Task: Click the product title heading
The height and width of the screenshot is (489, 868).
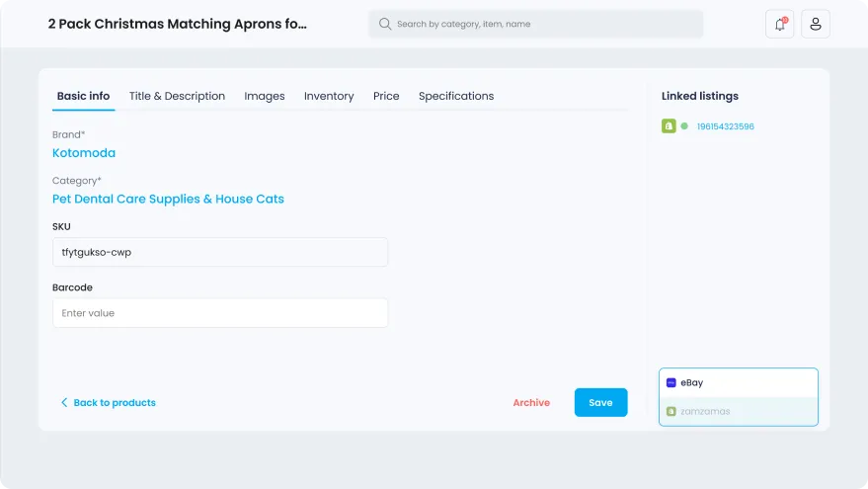Action: (177, 24)
